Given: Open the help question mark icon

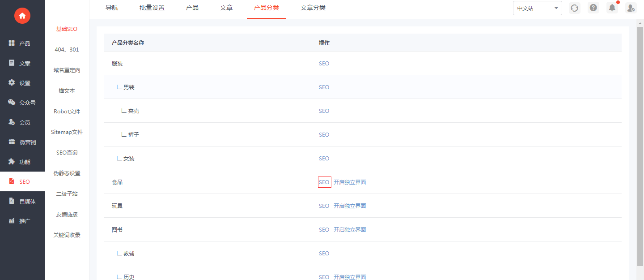Looking at the screenshot, I should tap(593, 8).
